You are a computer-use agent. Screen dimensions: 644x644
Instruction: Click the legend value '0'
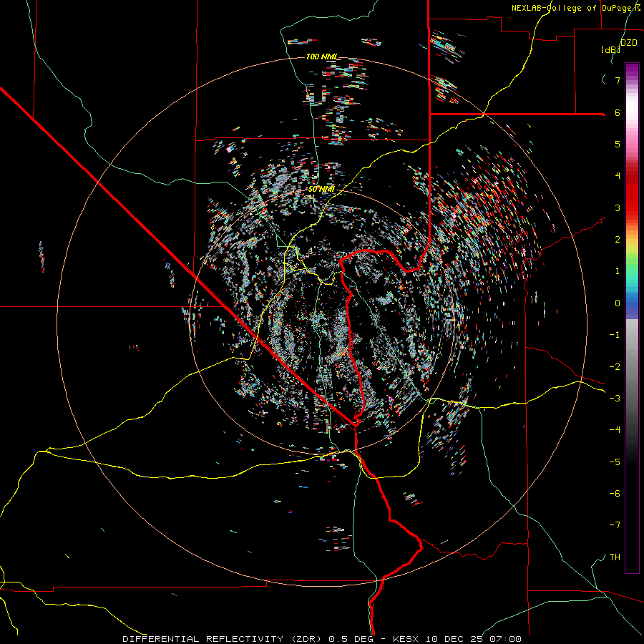(x=618, y=303)
